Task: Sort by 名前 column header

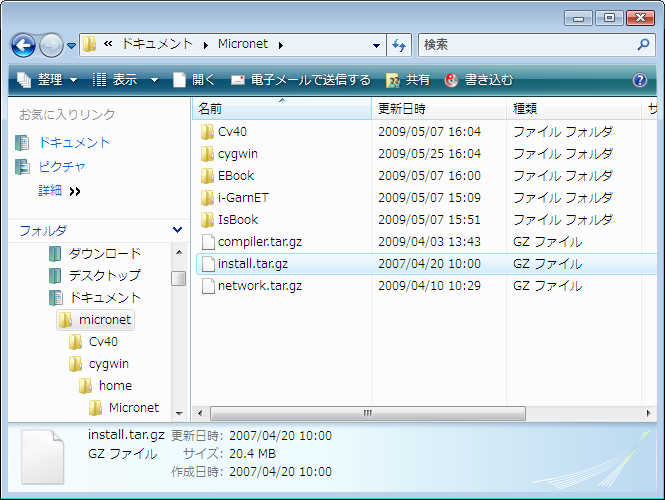Action: 282,109
